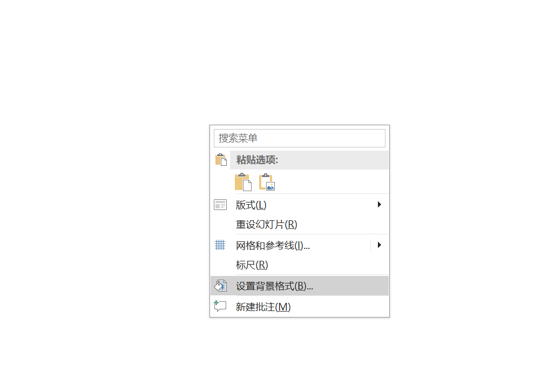
Task: Choose 网格和参考线(I)... menu entry
Action: pos(290,245)
